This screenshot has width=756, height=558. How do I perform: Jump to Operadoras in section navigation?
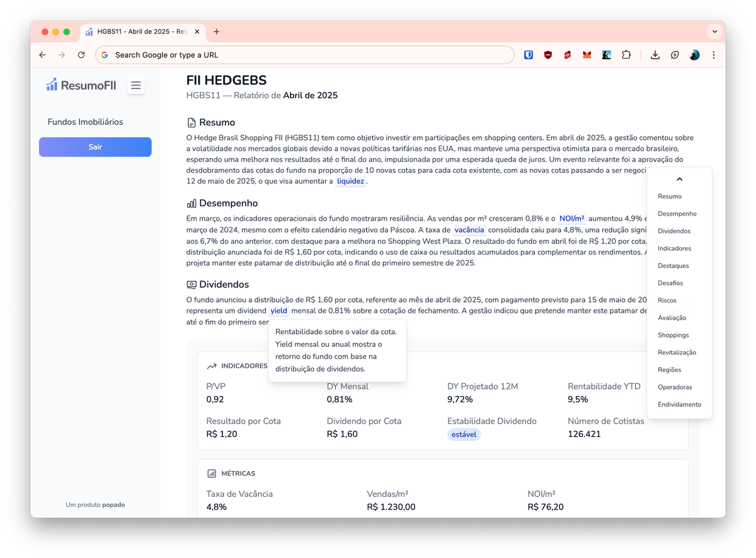point(675,387)
